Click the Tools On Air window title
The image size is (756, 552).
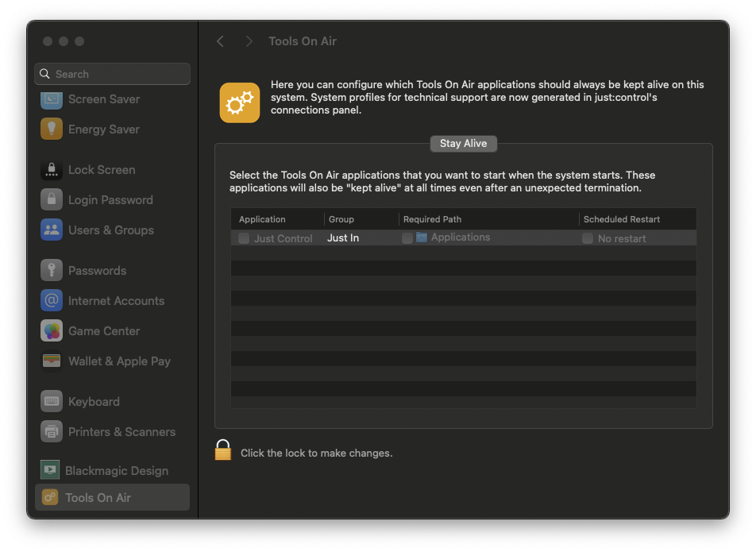pyautogui.click(x=303, y=41)
